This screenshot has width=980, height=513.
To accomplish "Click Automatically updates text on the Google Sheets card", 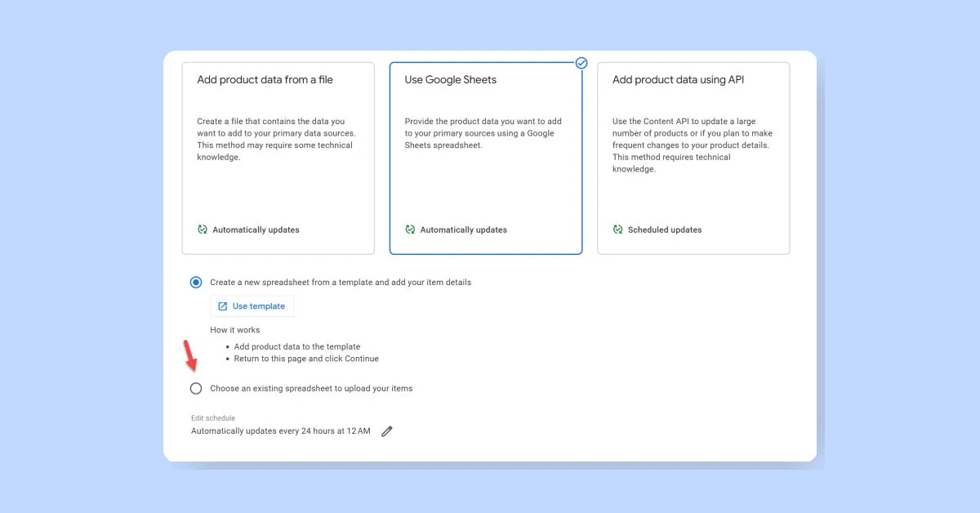I will (x=464, y=230).
